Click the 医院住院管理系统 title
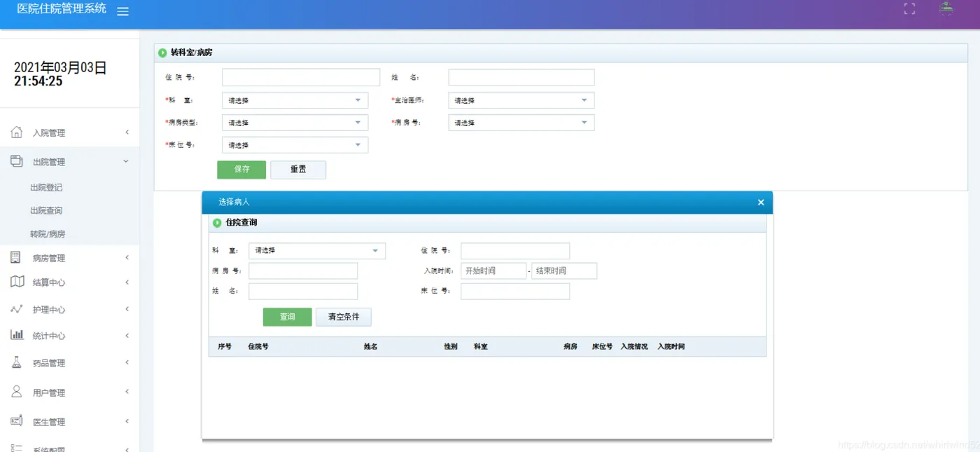The width and height of the screenshot is (980, 452). 62,9
